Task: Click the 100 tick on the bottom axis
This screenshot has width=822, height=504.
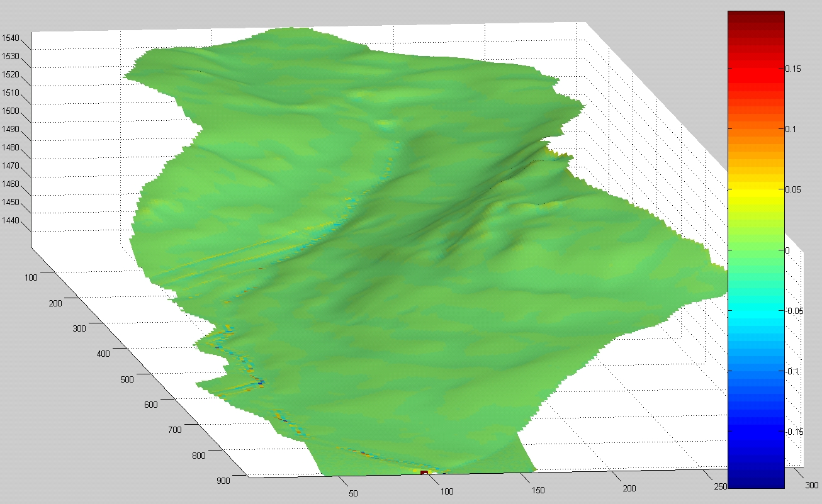Action: pyautogui.click(x=447, y=491)
